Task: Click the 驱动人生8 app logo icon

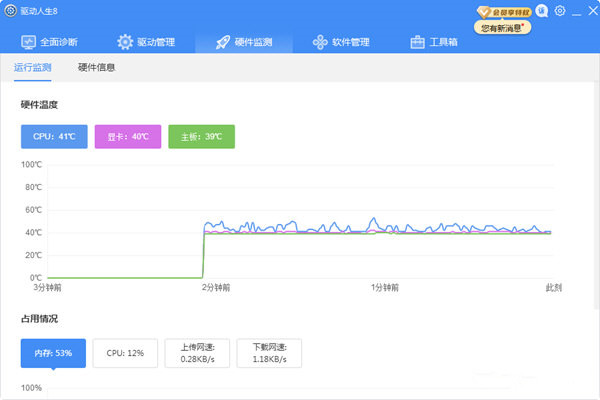Action: 10,12
